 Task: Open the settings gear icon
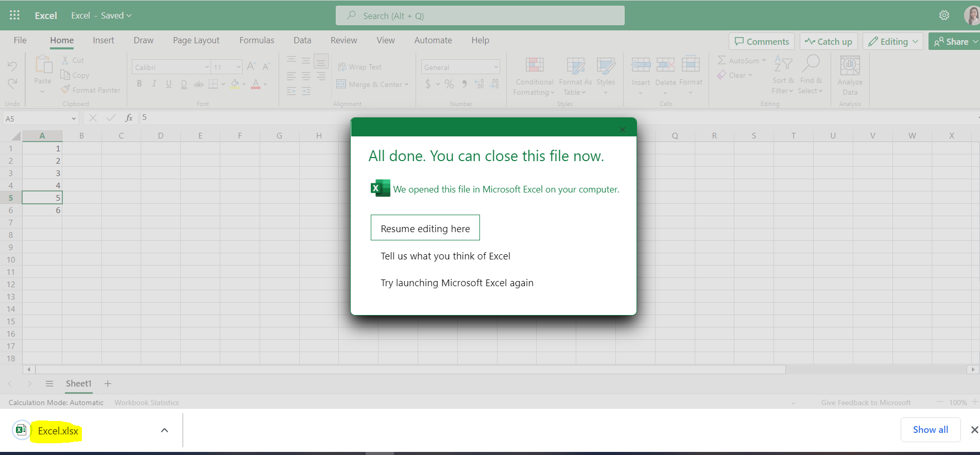click(944, 15)
